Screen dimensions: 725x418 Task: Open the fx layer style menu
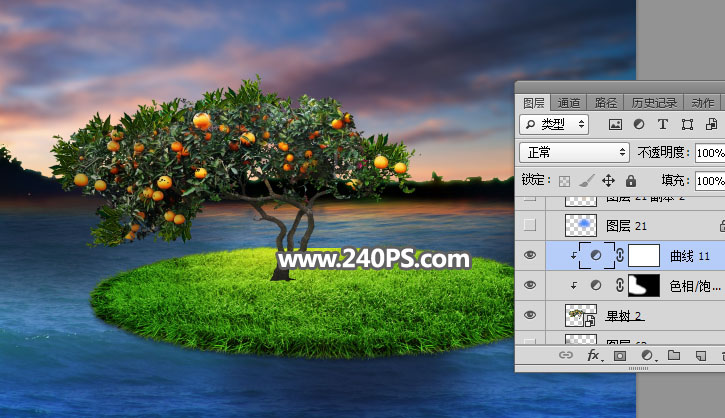point(593,355)
